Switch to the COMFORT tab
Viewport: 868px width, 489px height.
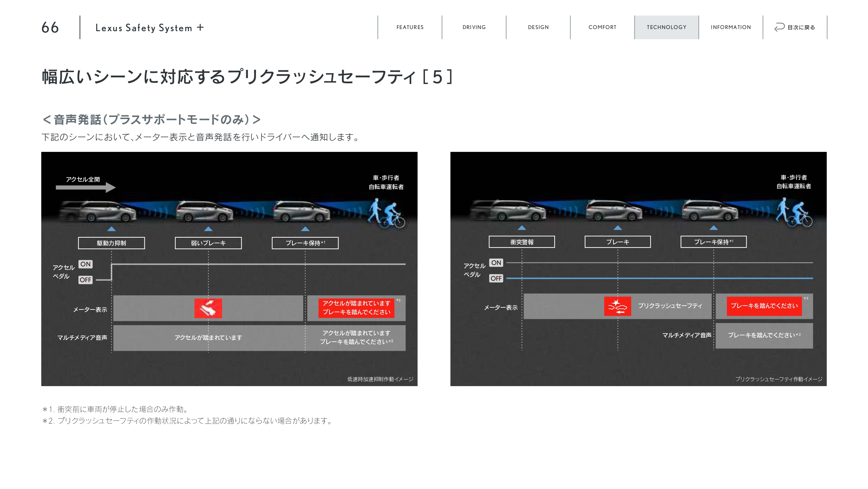coord(602,27)
